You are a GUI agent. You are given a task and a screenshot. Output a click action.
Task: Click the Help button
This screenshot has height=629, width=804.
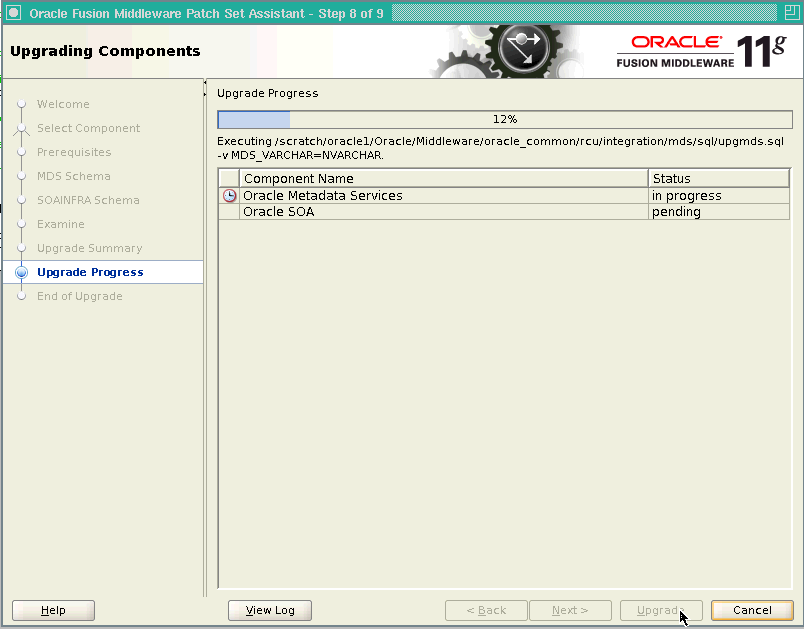click(x=53, y=610)
